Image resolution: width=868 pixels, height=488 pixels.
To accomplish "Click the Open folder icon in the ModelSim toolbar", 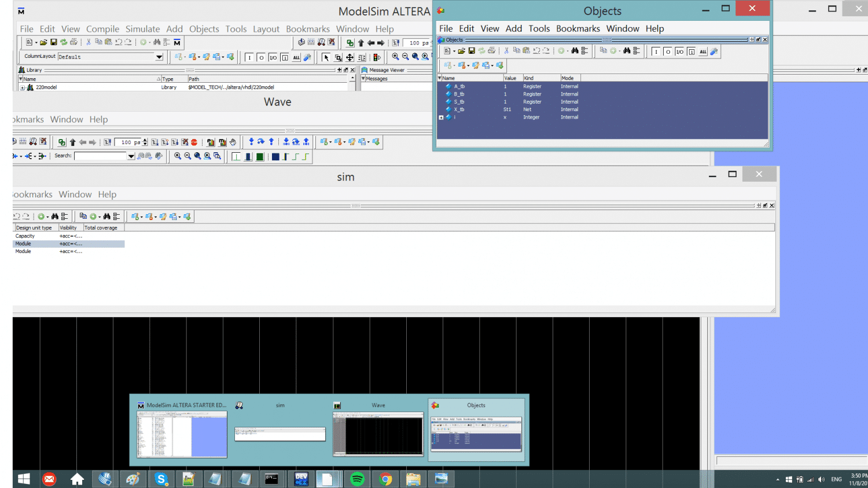I will 43,42.
